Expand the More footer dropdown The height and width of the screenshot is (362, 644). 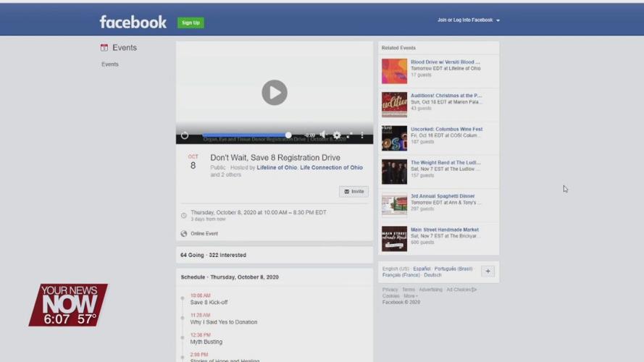(410, 296)
